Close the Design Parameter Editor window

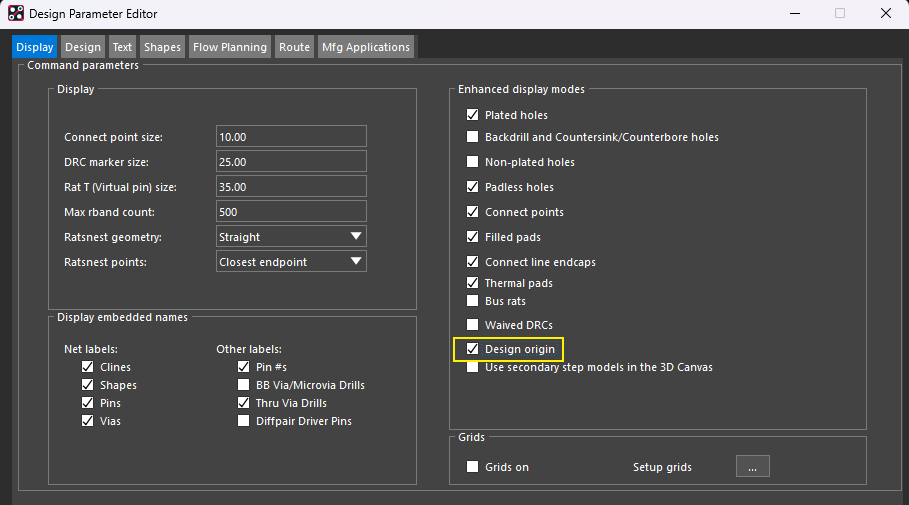click(885, 14)
